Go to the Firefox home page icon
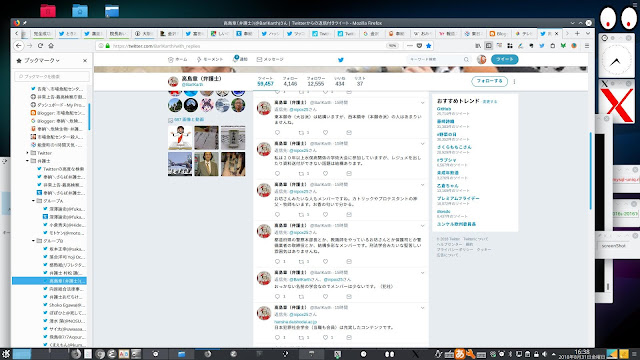This screenshot has height=360, width=640. 51,46
